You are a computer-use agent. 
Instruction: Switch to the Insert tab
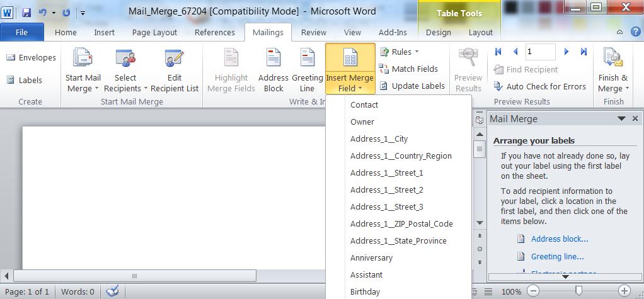[105, 32]
